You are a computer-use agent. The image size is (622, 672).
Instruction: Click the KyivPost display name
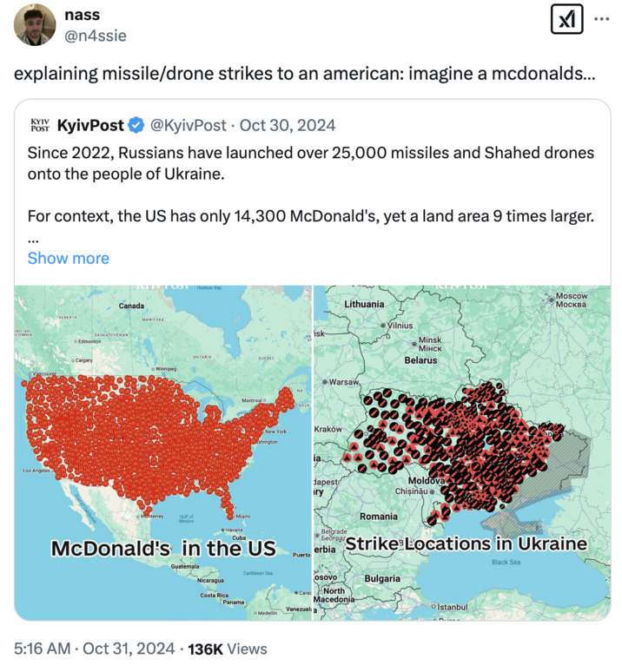coord(90,126)
